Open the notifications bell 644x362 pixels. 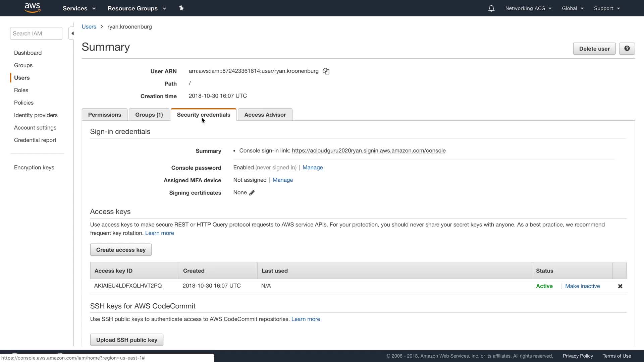(x=491, y=8)
